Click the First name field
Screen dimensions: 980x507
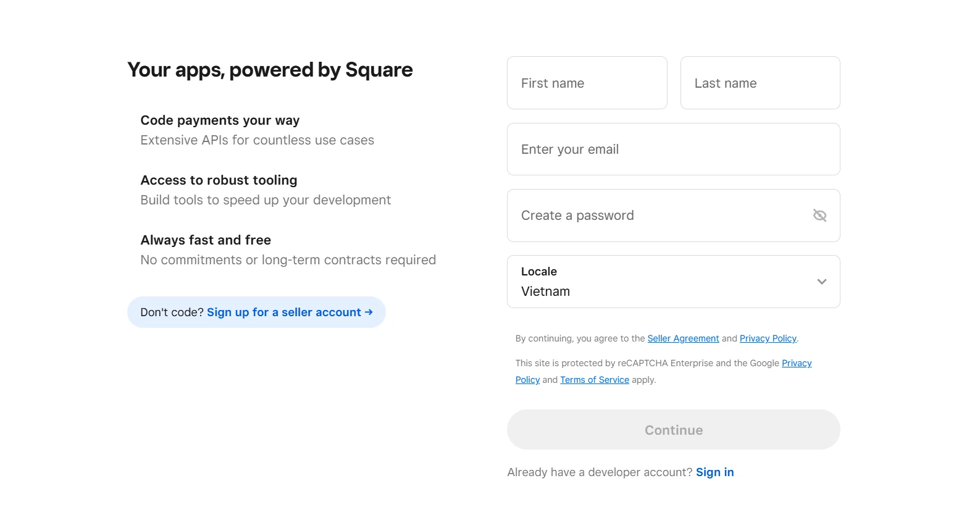tap(587, 83)
